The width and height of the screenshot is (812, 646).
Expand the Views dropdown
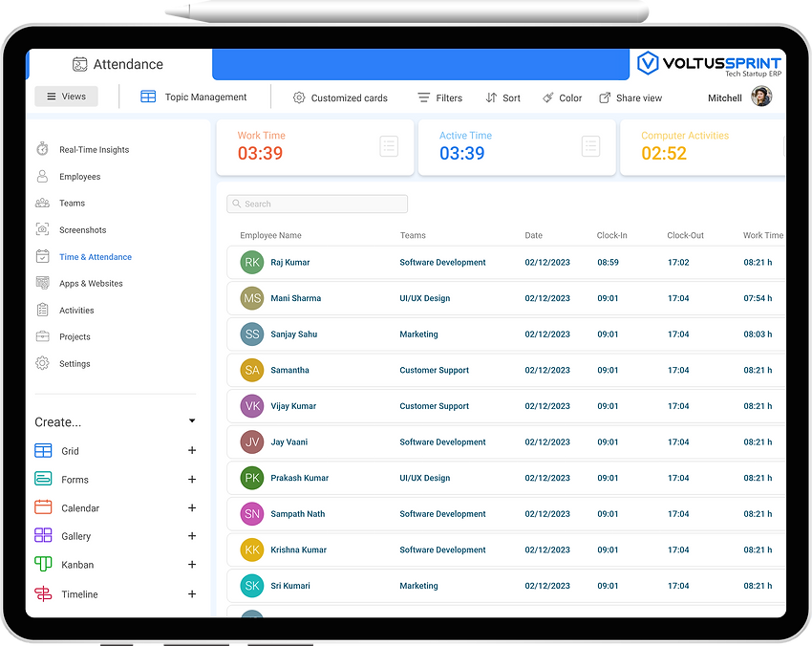[x=66, y=97]
